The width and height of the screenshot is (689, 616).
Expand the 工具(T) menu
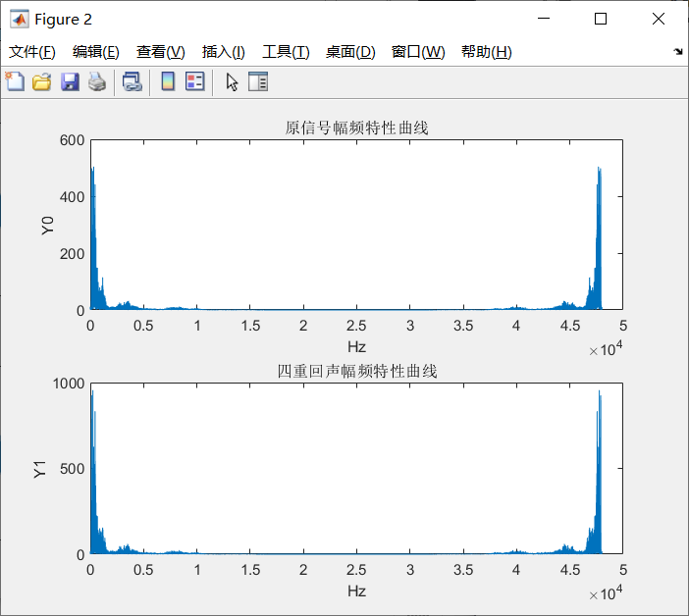pyautogui.click(x=286, y=52)
